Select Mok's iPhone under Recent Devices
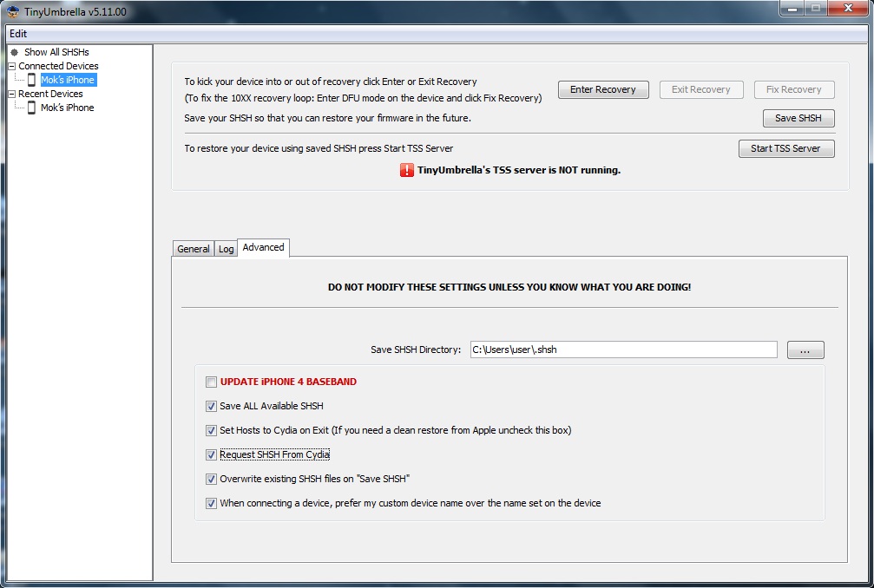The height and width of the screenshot is (588, 874). 68,107
